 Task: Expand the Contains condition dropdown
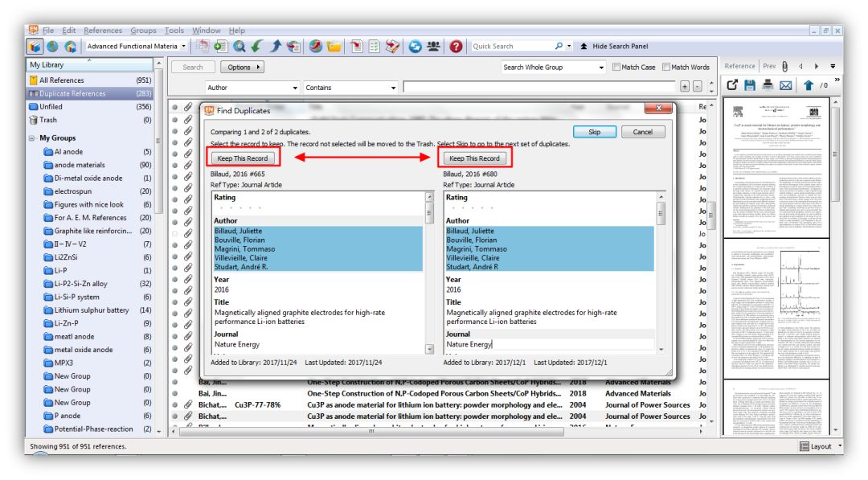[x=350, y=88]
